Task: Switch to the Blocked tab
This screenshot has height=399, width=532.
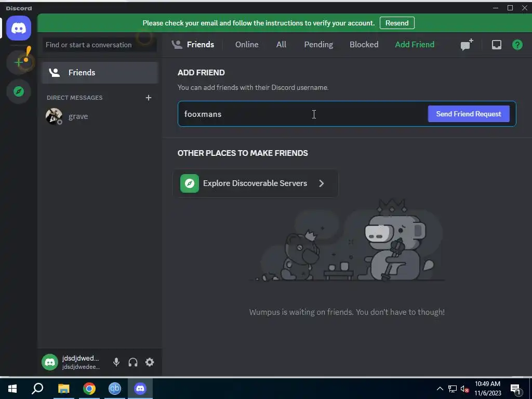Action: click(x=364, y=45)
